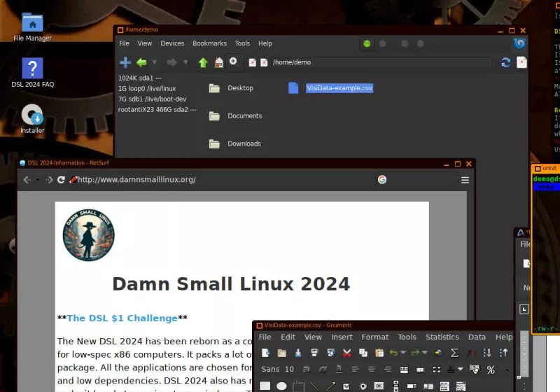Open the Tools menu in file manager
Image resolution: width=560 pixels, height=392 pixels.
[x=242, y=43]
